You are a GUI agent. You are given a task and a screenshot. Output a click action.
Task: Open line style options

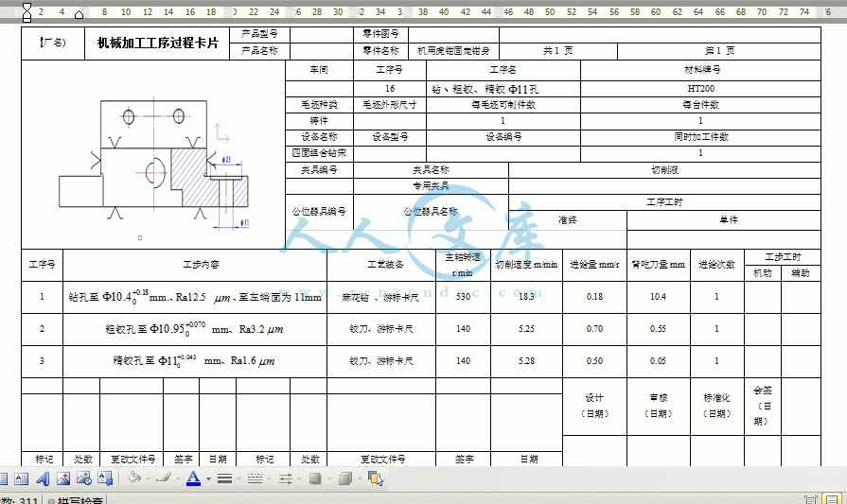tap(224, 478)
